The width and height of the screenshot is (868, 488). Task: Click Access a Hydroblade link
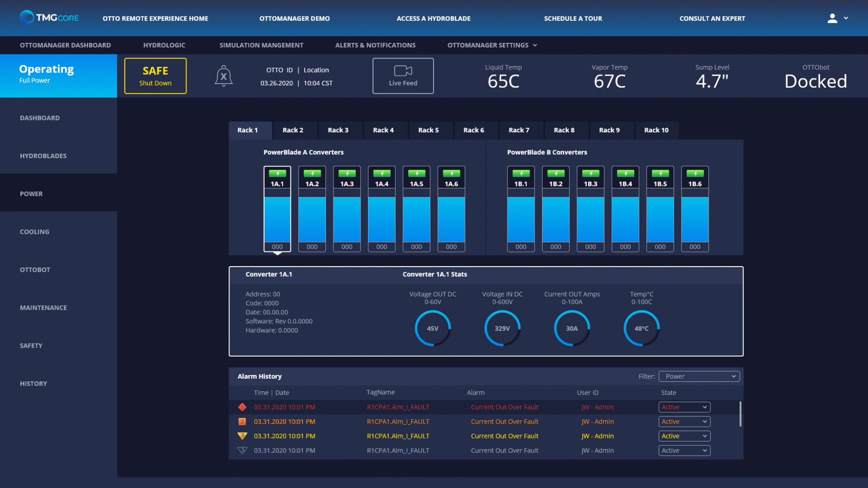(x=434, y=18)
